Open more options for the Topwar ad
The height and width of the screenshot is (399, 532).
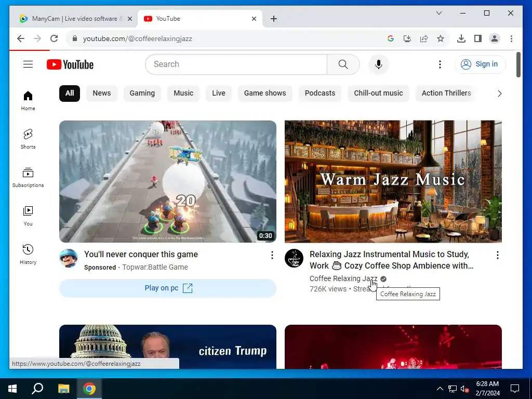(272, 255)
